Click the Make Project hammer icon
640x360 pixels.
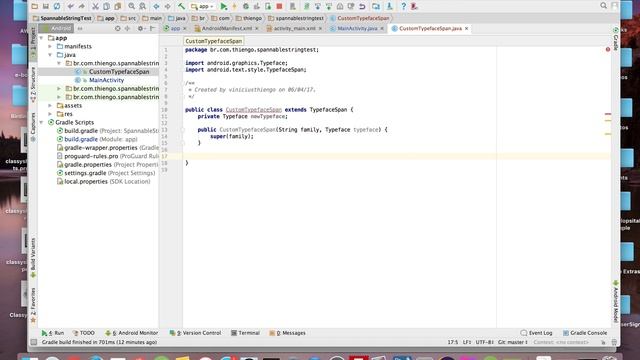click(x=181, y=6)
